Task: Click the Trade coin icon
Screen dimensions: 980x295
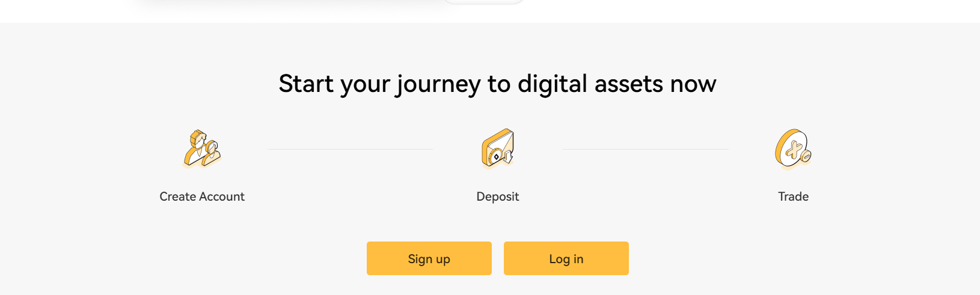Action: (x=792, y=148)
